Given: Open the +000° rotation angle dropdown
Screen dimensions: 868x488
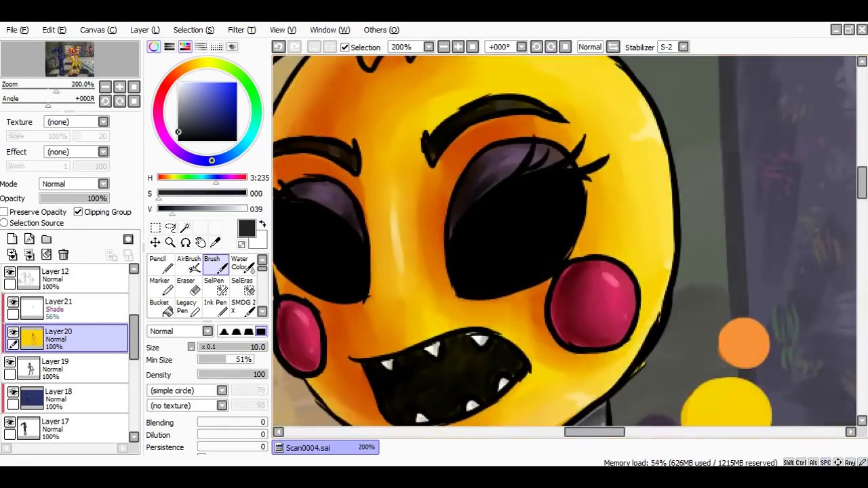Looking at the screenshot, I should [x=521, y=47].
